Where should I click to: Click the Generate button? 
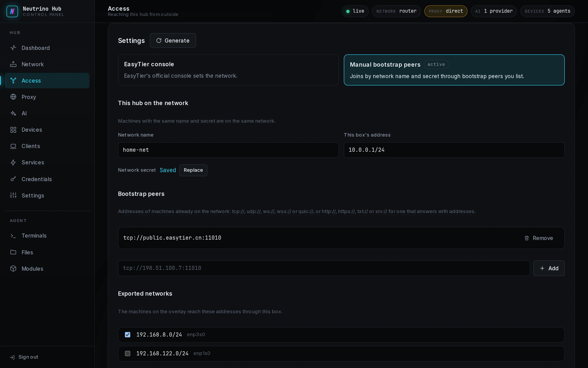point(173,40)
